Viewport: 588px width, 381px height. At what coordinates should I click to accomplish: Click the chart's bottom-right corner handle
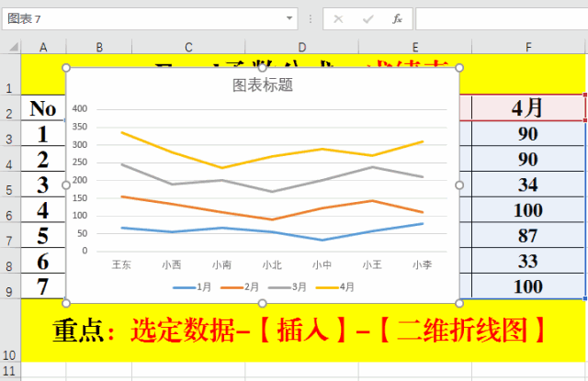[459, 303]
